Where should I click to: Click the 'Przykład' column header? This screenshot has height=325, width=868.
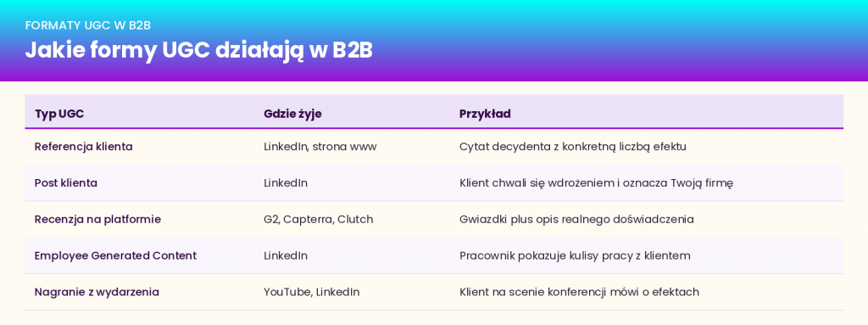485,114
